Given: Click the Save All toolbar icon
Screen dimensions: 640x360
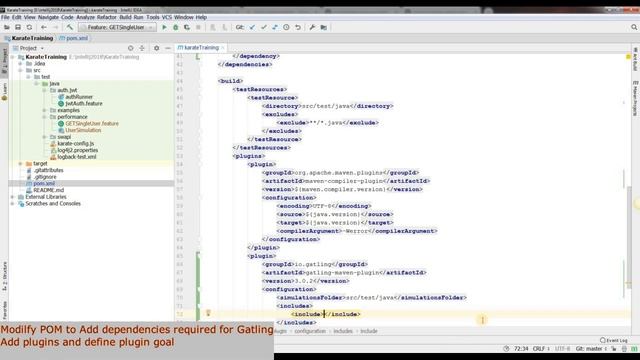Looking at the screenshot, I should click(18, 27).
